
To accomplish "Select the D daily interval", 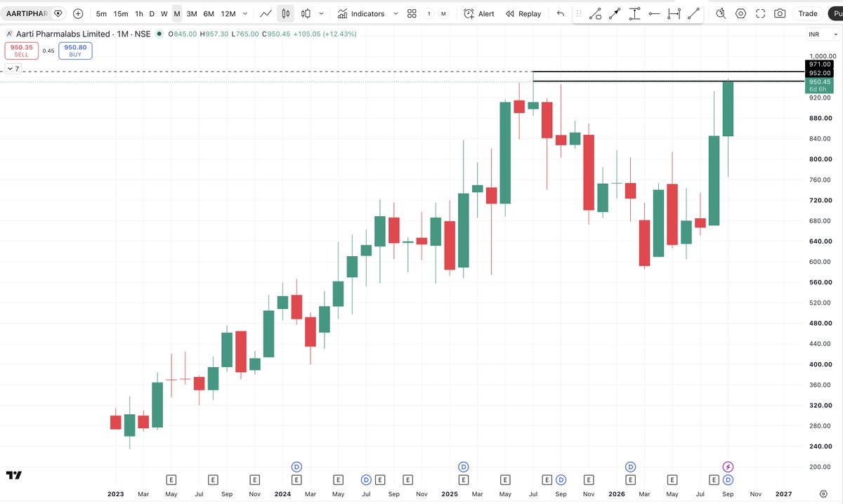I will [152, 13].
